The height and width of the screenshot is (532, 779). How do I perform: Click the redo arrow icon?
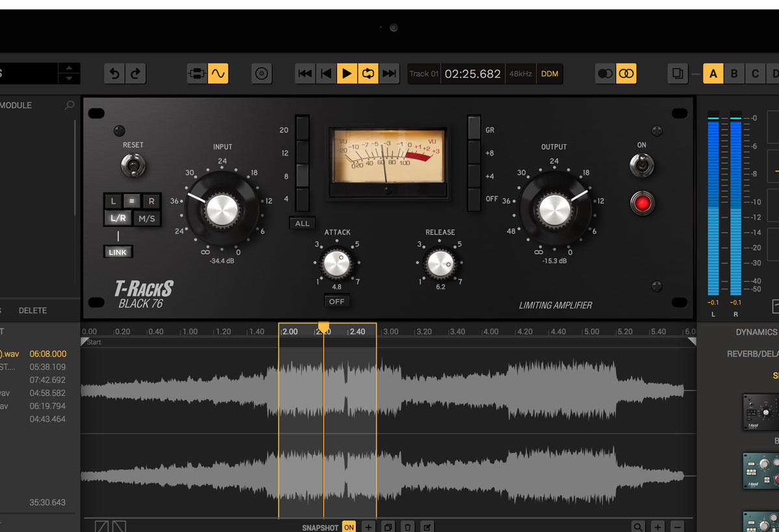[135, 74]
